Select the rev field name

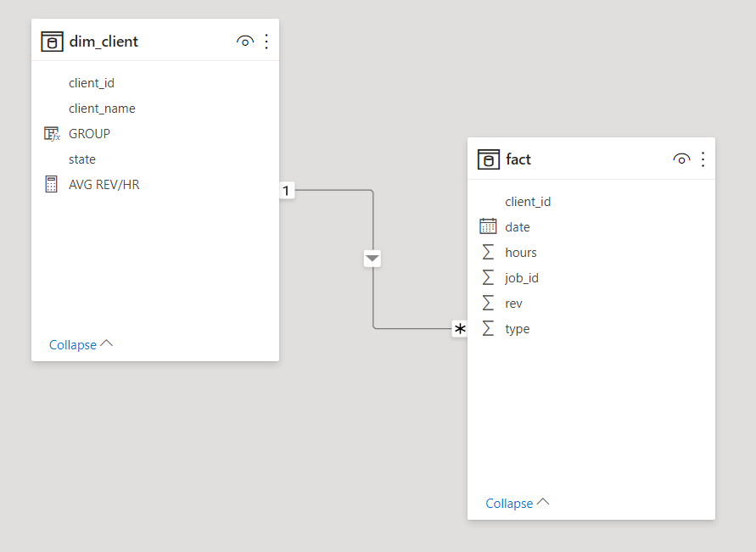513,304
